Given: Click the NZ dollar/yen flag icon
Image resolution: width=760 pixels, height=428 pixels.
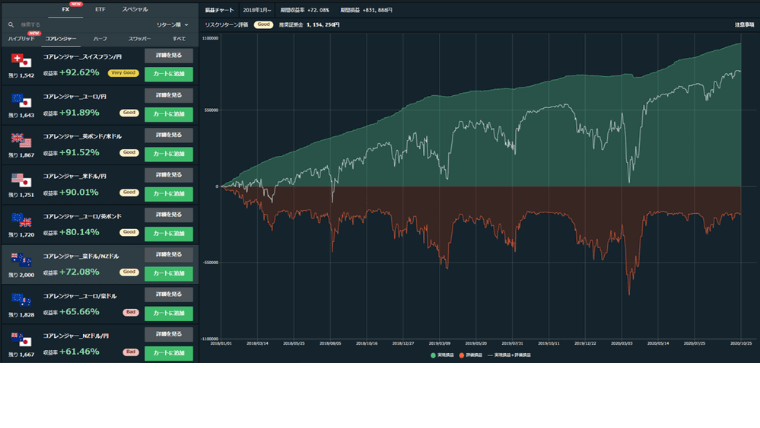Looking at the screenshot, I should coord(22,339).
